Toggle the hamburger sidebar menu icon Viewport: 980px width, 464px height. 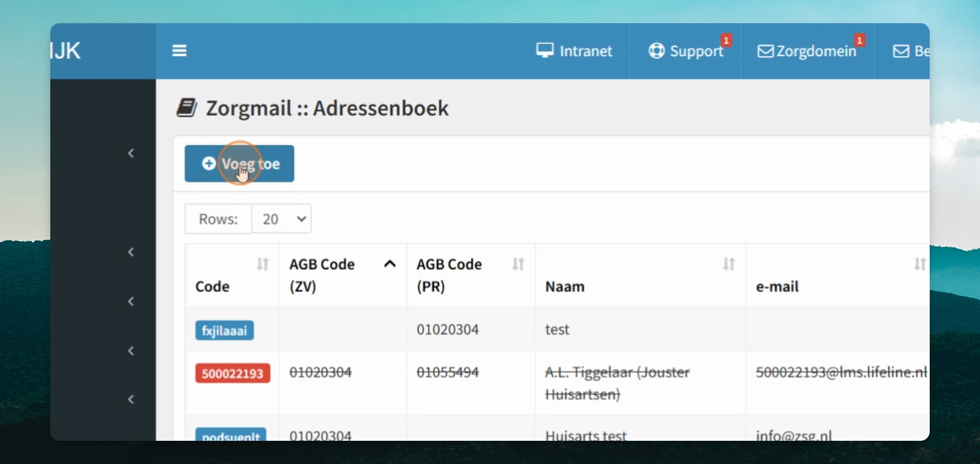coord(179,51)
